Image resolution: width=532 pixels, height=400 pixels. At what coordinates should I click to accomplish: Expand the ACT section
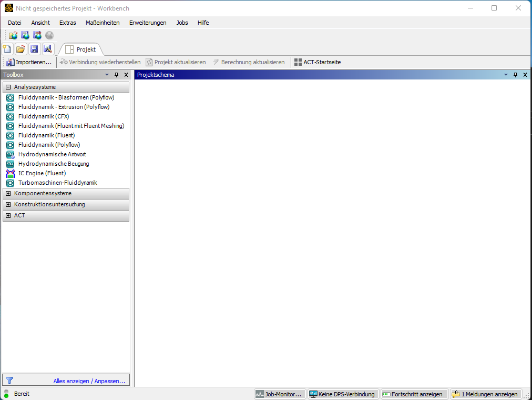[x=8, y=216]
